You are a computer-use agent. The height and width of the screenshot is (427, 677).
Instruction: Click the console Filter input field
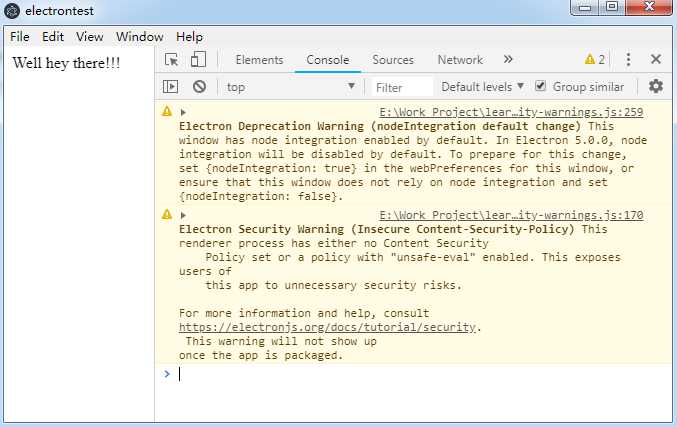402,87
